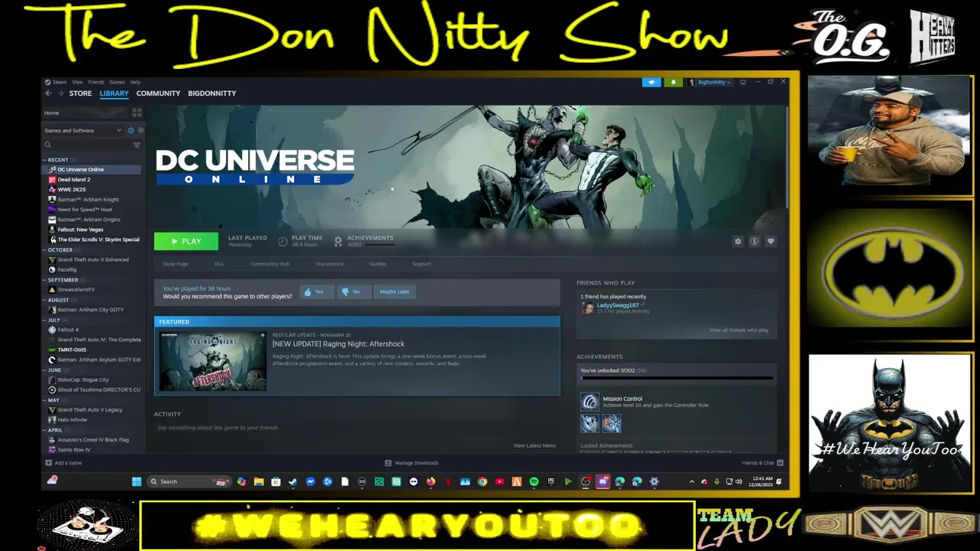Open the View menu

[x=77, y=82]
